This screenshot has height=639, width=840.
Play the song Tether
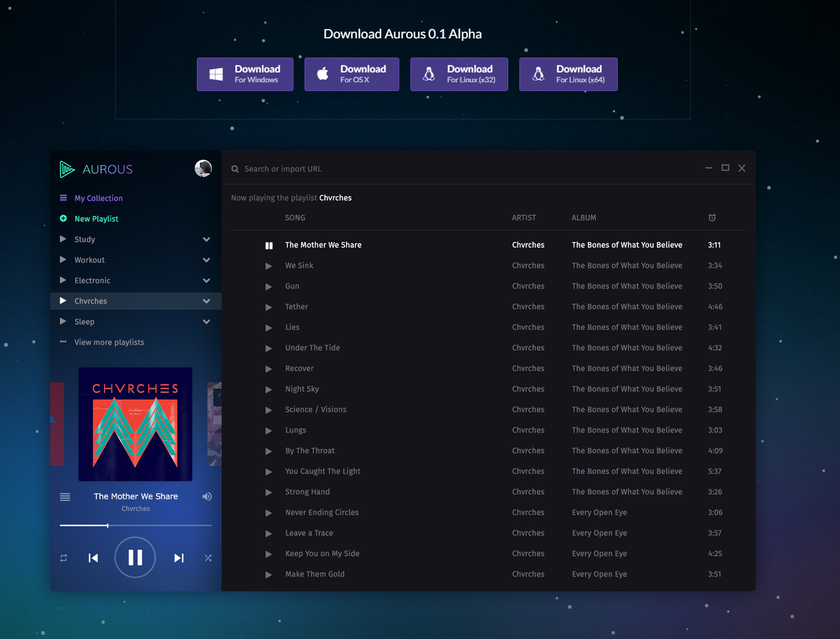(269, 307)
